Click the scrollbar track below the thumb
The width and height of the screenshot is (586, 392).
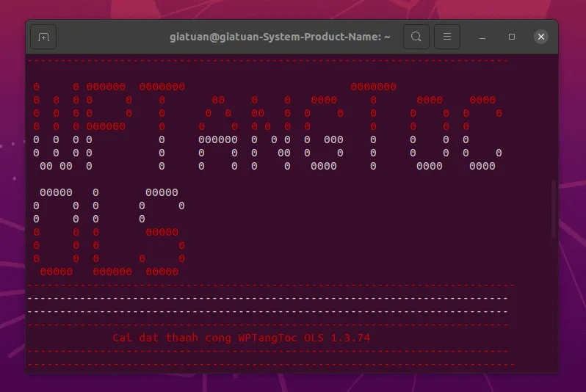click(554, 308)
